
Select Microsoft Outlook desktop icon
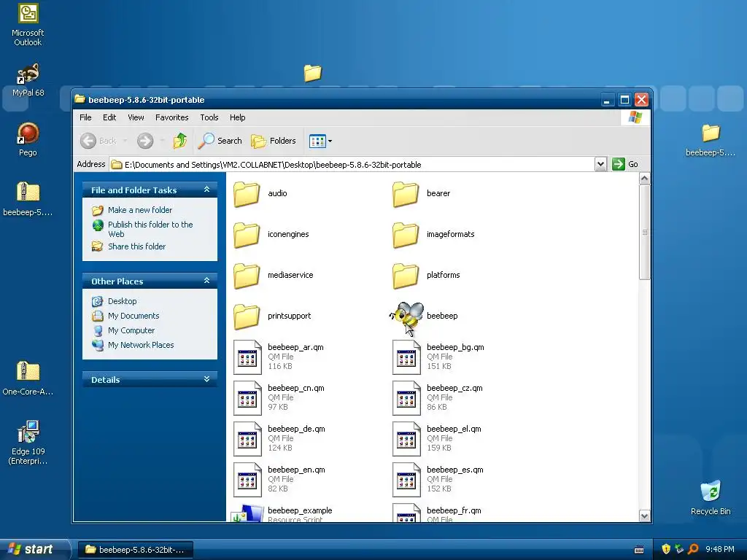coord(28,24)
